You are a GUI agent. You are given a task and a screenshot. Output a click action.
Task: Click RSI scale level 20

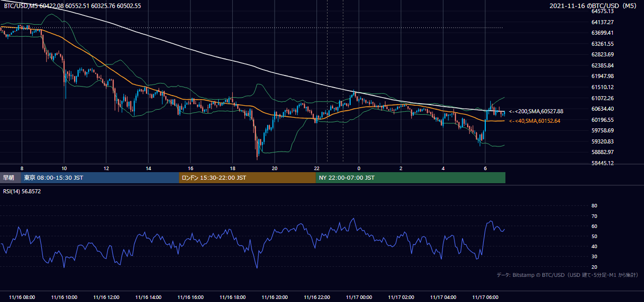[594, 267]
